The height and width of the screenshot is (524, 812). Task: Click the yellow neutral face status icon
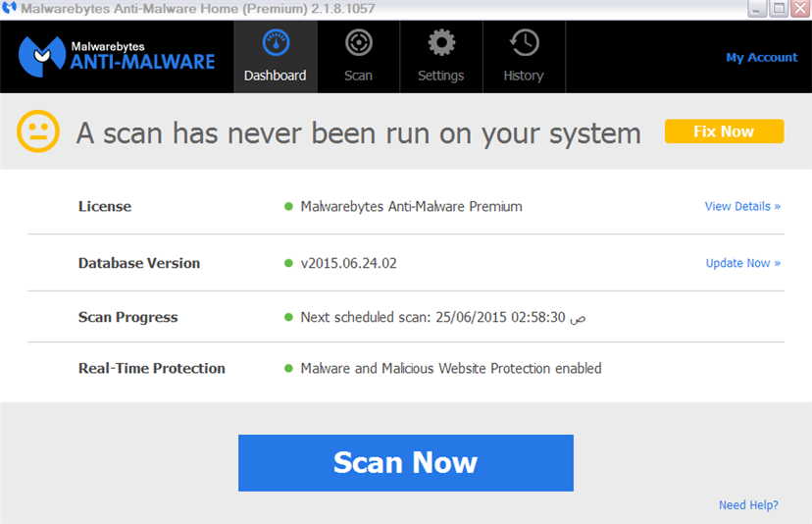click(x=38, y=131)
